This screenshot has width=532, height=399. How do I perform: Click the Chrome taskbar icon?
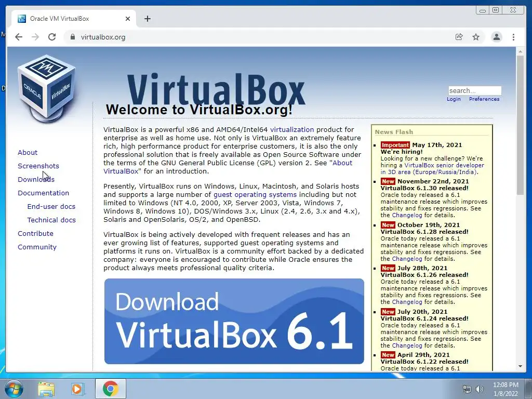click(x=110, y=389)
